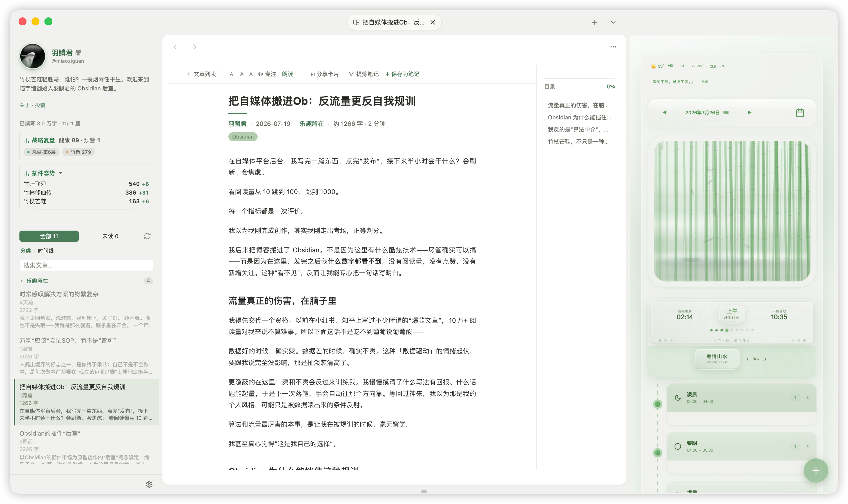Image resolution: width=848 pixels, height=504 pixels.
Task: Switch to 全部 11 filter
Action: click(49, 236)
